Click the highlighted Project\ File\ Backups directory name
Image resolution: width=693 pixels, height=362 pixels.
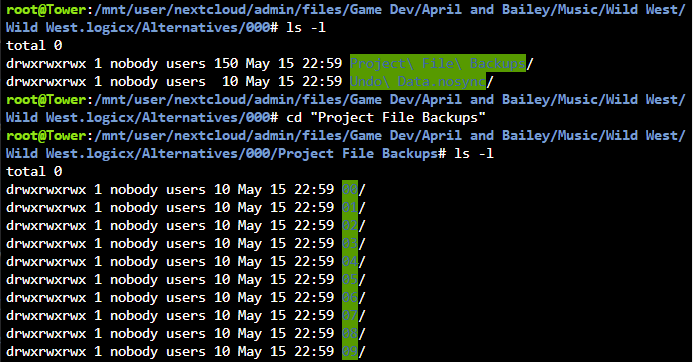coord(438,63)
